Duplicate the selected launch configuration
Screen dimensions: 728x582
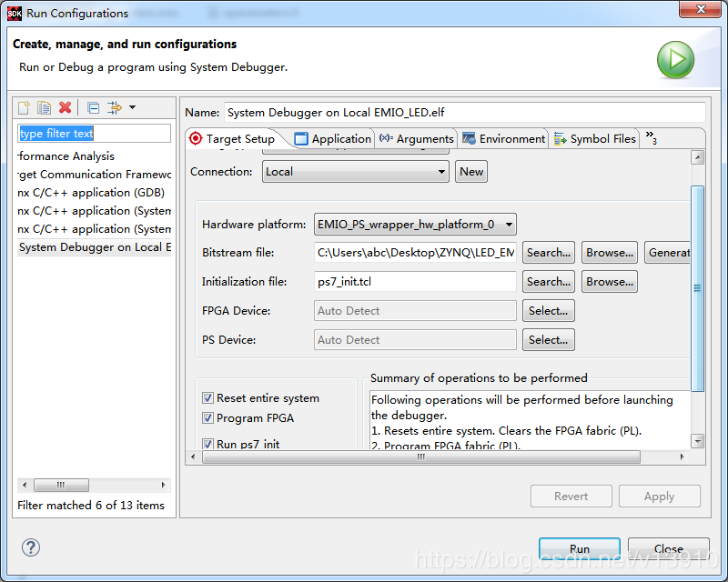click(x=44, y=108)
